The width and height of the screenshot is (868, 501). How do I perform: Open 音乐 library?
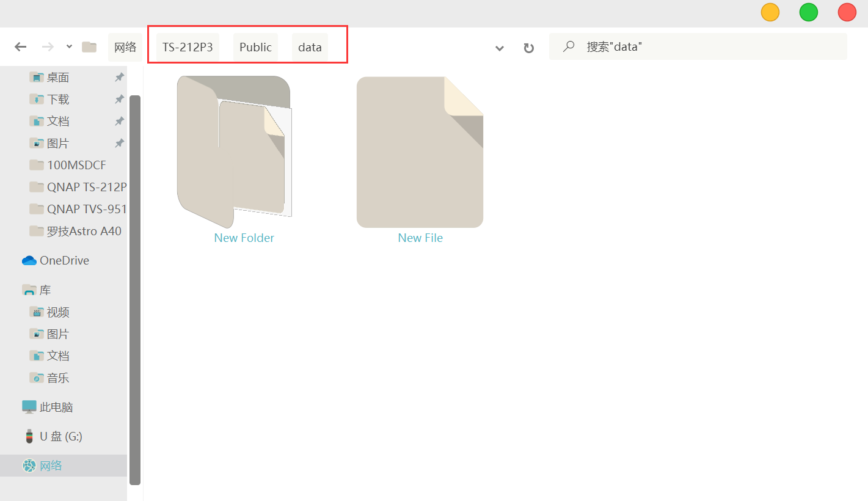58,378
